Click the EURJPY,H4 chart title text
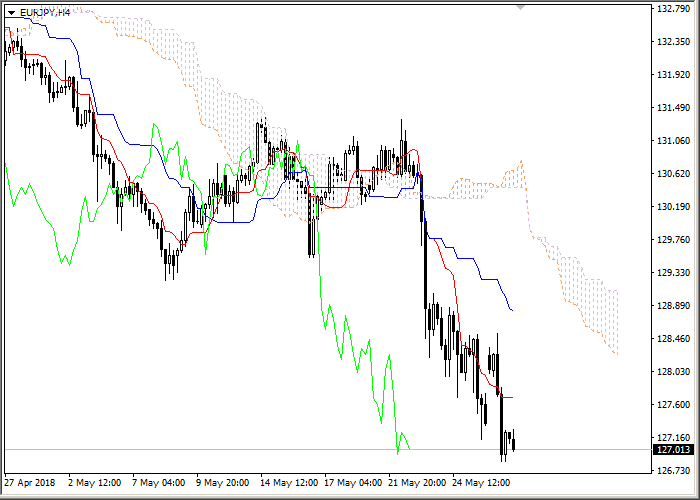This screenshot has height=500, width=700. pyautogui.click(x=45, y=12)
